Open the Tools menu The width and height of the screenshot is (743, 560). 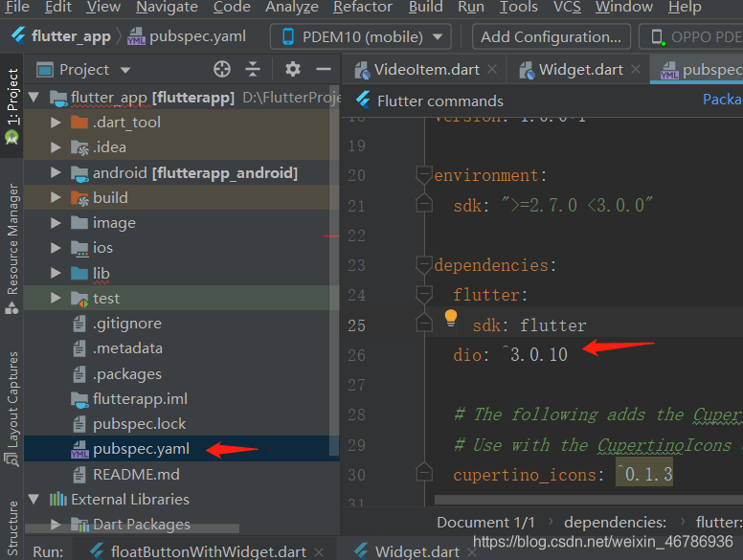point(518,7)
